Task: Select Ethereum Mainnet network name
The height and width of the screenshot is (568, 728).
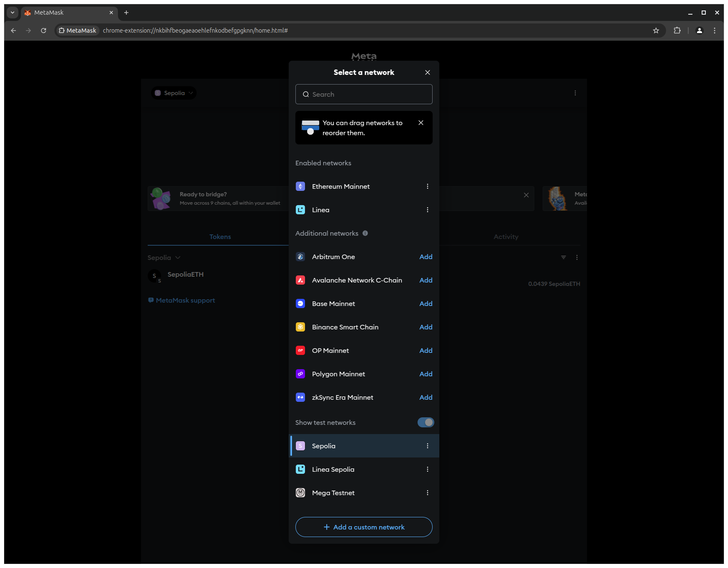Action: click(341, 186)
